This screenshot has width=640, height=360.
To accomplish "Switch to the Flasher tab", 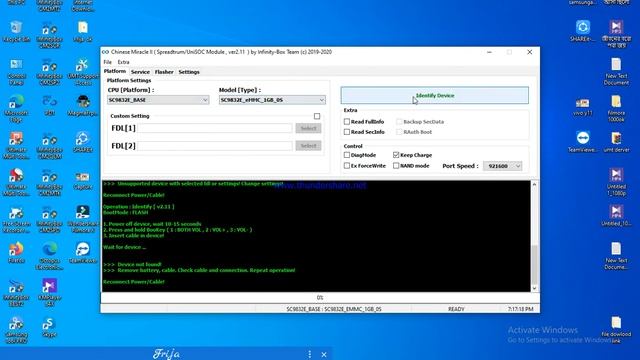I will [x=164, y=72].
